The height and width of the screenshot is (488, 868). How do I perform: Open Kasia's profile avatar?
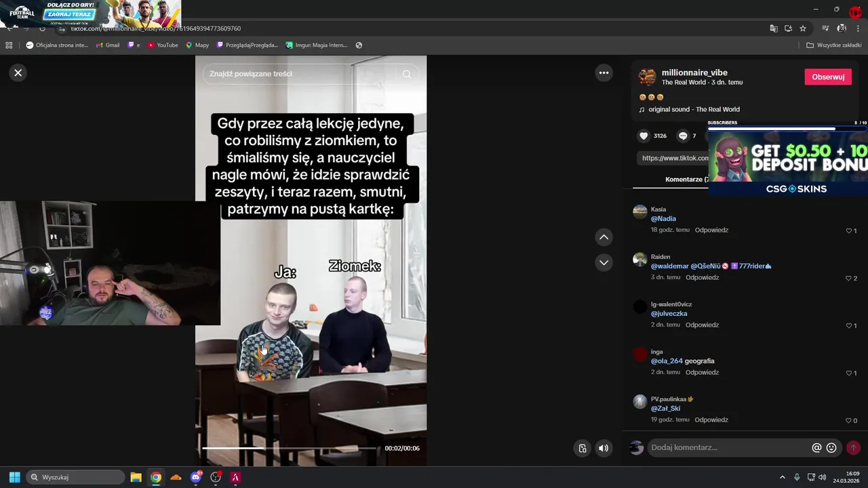tap(640, 211)
